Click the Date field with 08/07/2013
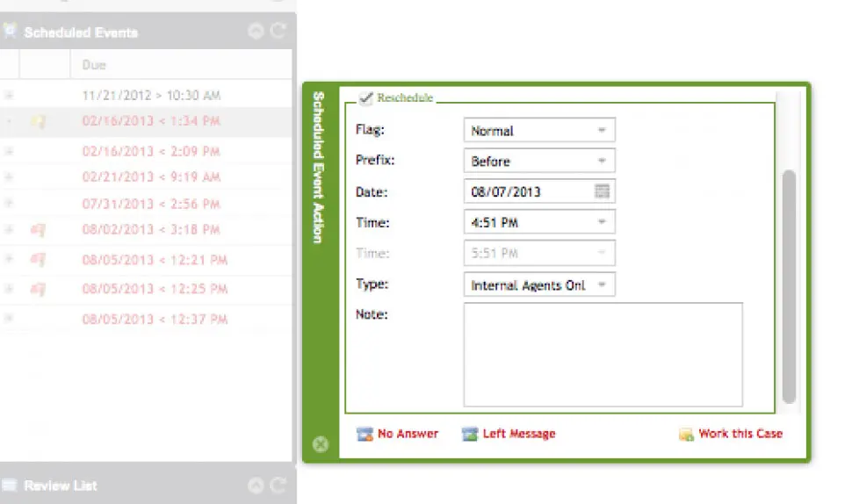 [x=539, y=191]
